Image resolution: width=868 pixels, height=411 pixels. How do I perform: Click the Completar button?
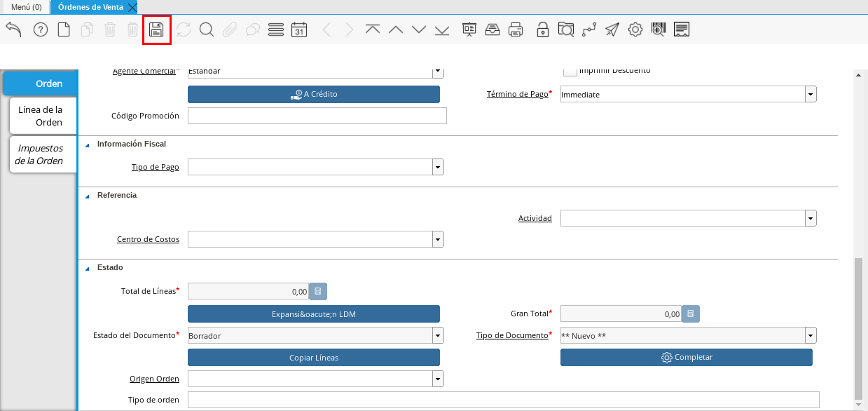687,358
